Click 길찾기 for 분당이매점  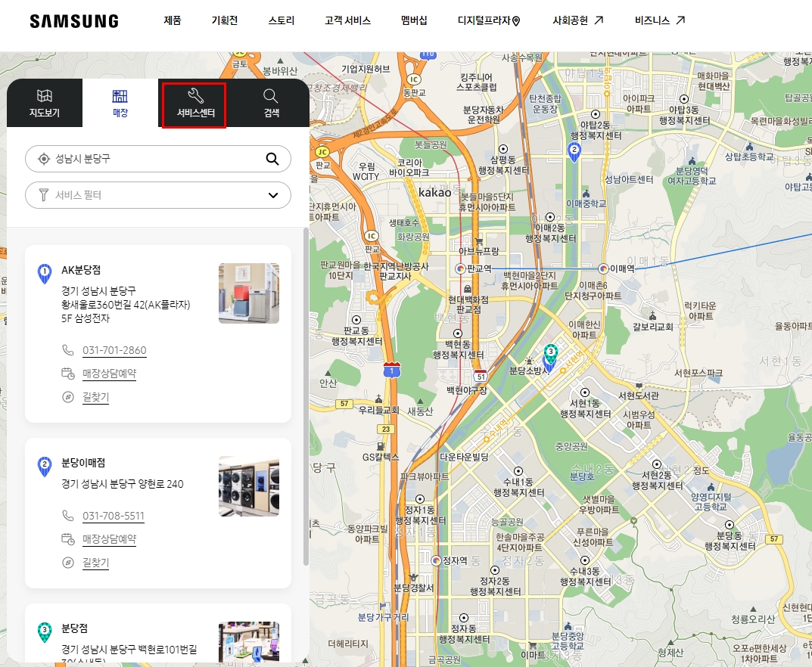(96, 563)
